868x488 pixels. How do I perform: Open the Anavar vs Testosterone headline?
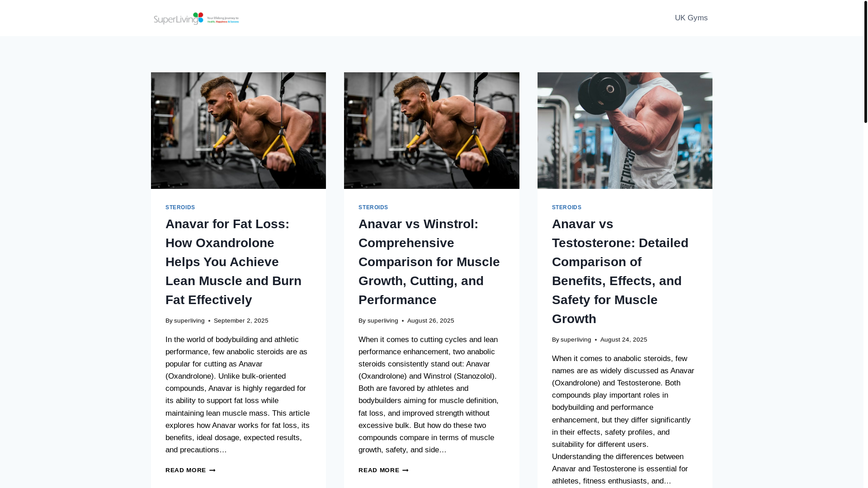620,271
